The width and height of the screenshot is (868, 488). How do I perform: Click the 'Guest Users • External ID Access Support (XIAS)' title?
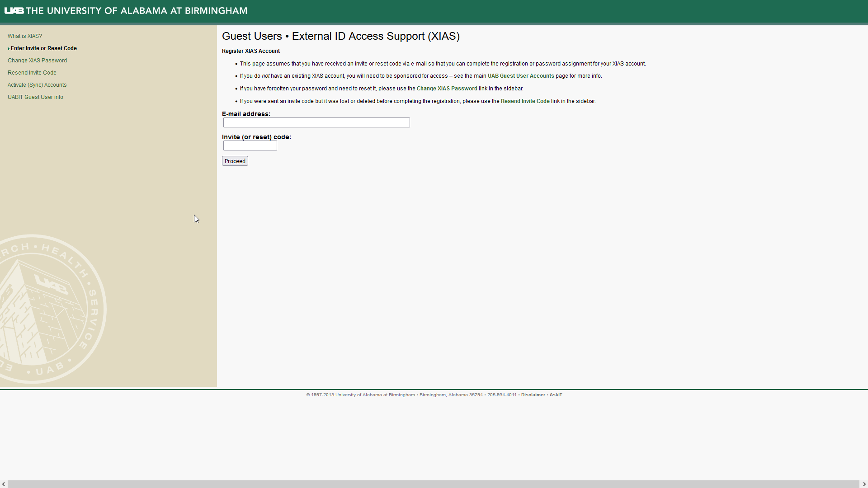[341, 36]
